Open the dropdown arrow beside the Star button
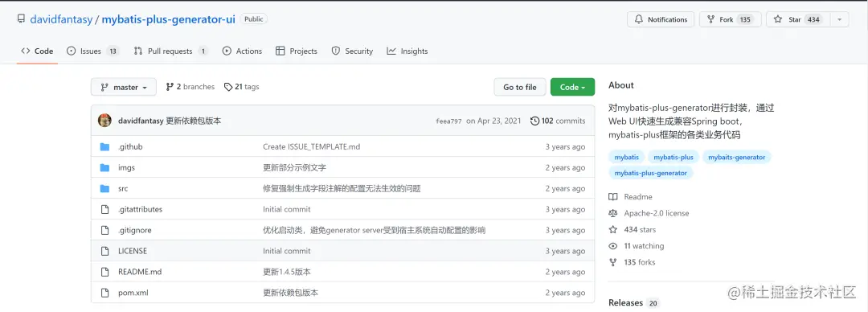This screenshot has height=312, width=868. point(839,19)
